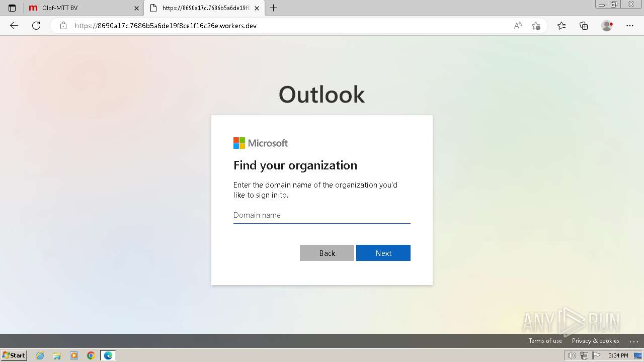Click the Next button
The image size is (644, 362).
383,253
